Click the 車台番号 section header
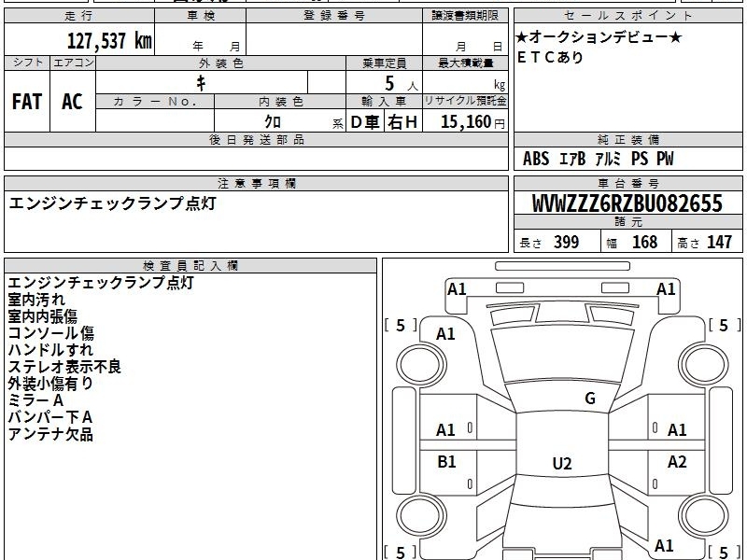Image resolution: width=747 pixels, height=560 pixels. click(x=627, y=183)
